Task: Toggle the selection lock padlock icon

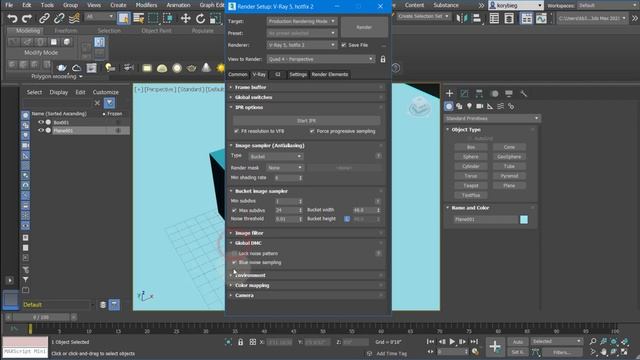Action: pos(240,342)
